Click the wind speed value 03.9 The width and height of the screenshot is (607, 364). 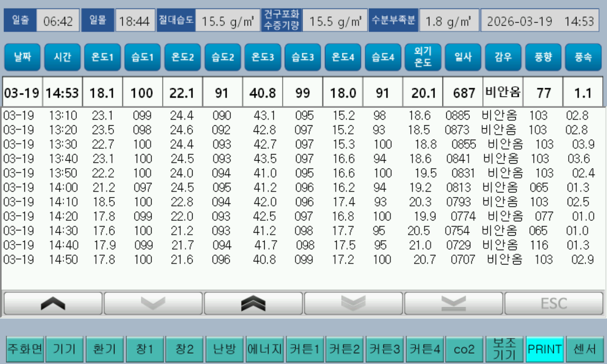coord(583,144)
